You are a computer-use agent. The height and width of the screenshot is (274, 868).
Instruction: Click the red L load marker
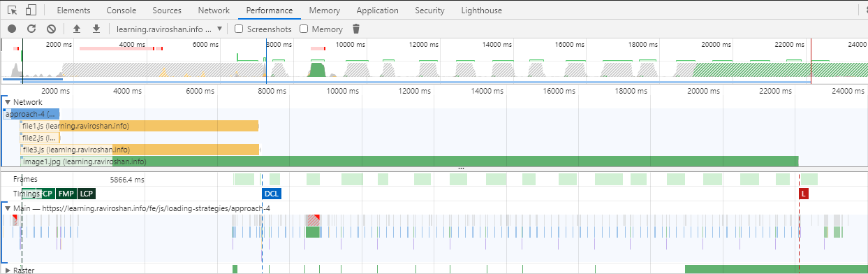pyautogui.click(x=804, y=194)
